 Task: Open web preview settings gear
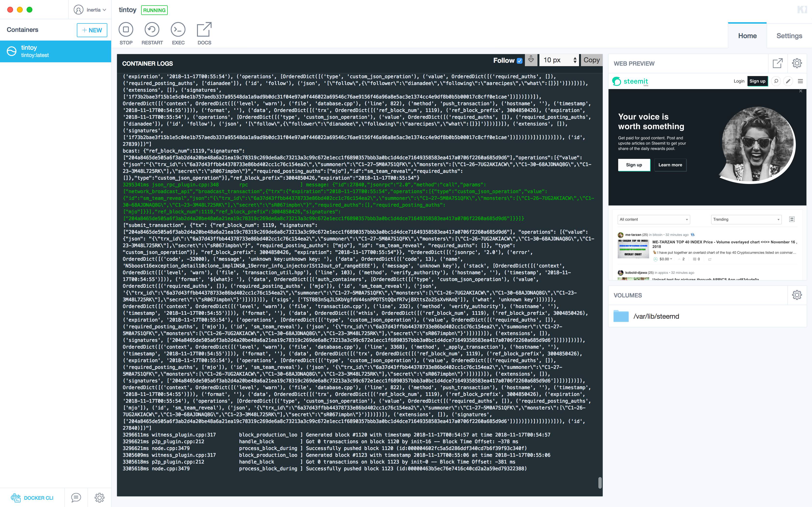tap(797, 63)
